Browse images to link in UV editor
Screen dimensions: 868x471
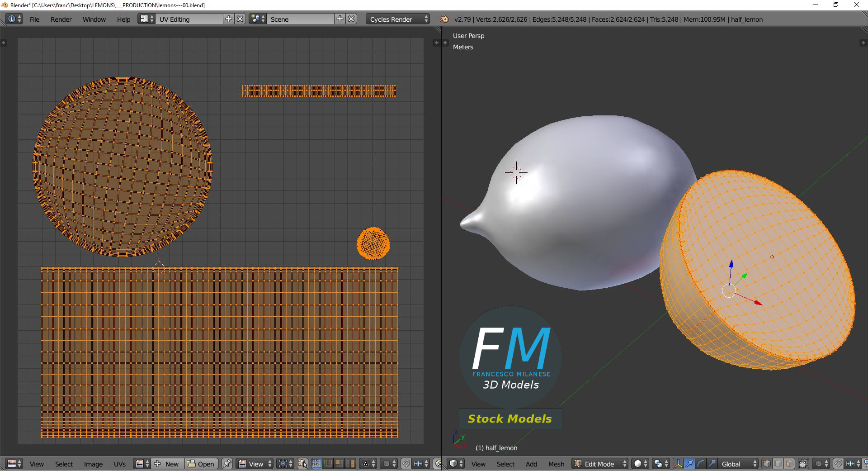pyautogui.click(x=142, y=464)
